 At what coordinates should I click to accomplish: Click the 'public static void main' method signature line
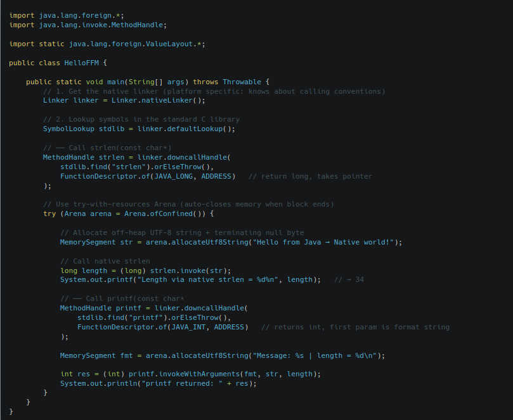(148, 82)
